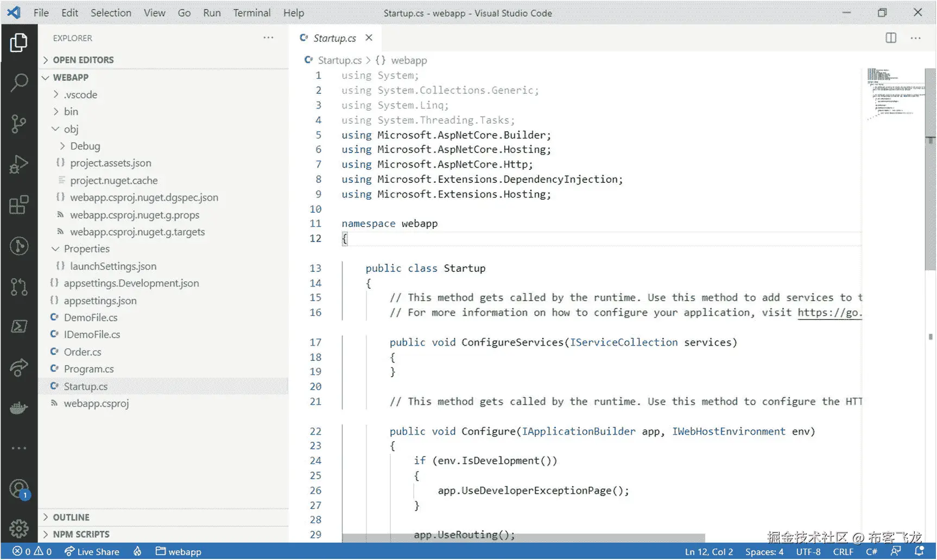
Task: Follow the https://go. link in comment
Action: pos(830,313)
